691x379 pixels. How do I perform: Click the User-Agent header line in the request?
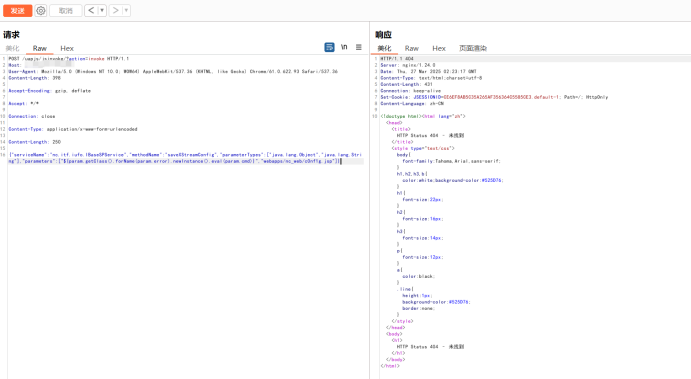173,71
